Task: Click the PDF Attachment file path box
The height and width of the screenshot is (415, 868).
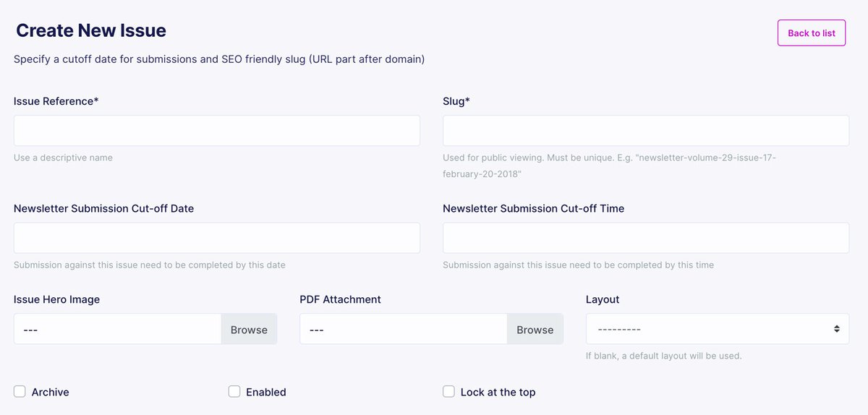Action: tap(403, 329)
